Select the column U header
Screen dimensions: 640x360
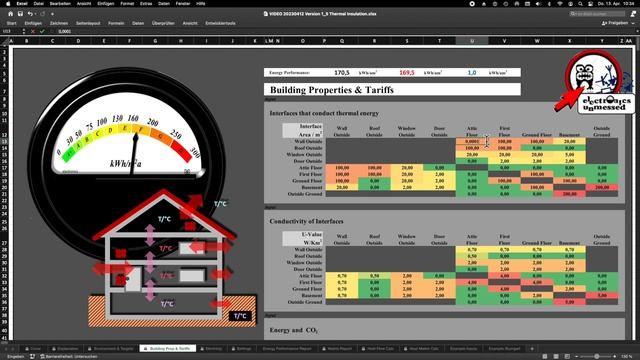coord(472,41)
